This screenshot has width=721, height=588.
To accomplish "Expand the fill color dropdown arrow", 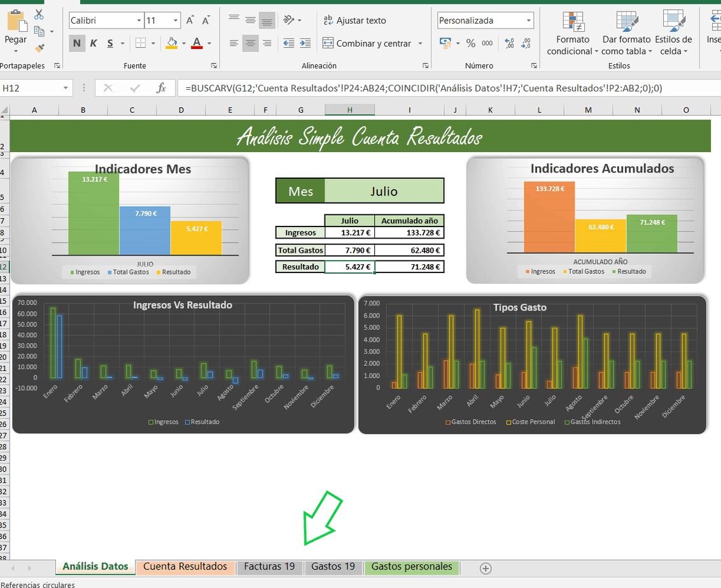I will pos(184,43).
